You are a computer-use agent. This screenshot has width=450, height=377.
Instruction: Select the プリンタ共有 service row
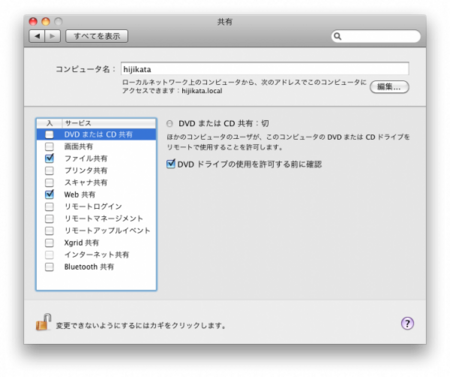96,170
